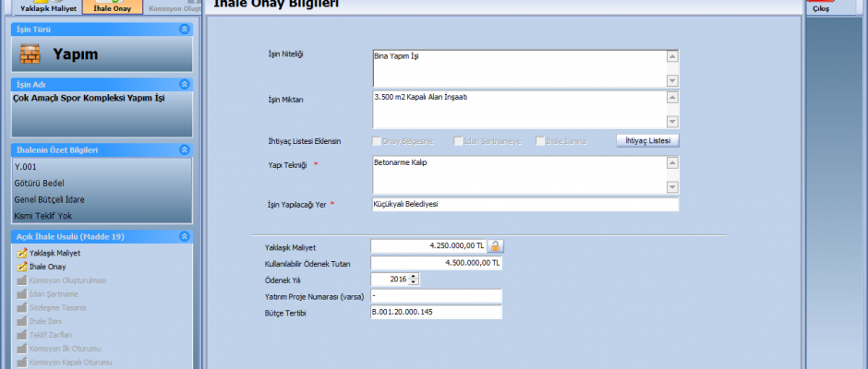Select Komisyon Oluşturulması step in sidebar
The height and width of the screenshot is (369, 868).
pyautogui.click(x=67, y=280)
